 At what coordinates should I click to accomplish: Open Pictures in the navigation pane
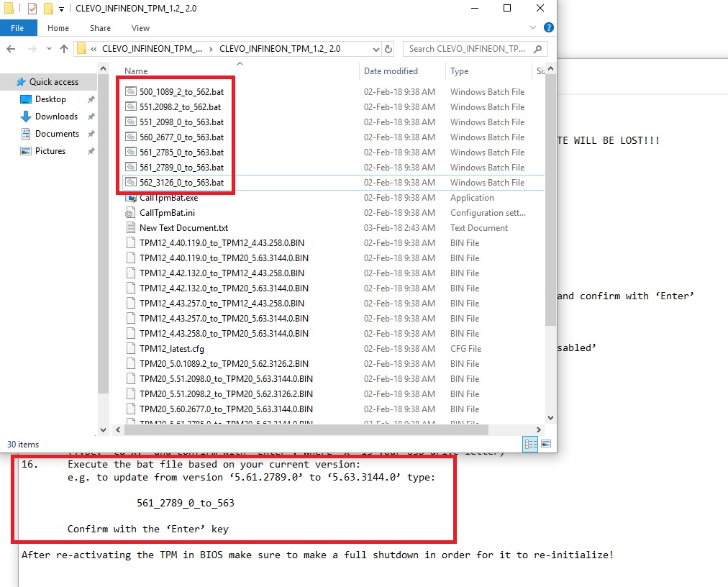pos(50,151)
